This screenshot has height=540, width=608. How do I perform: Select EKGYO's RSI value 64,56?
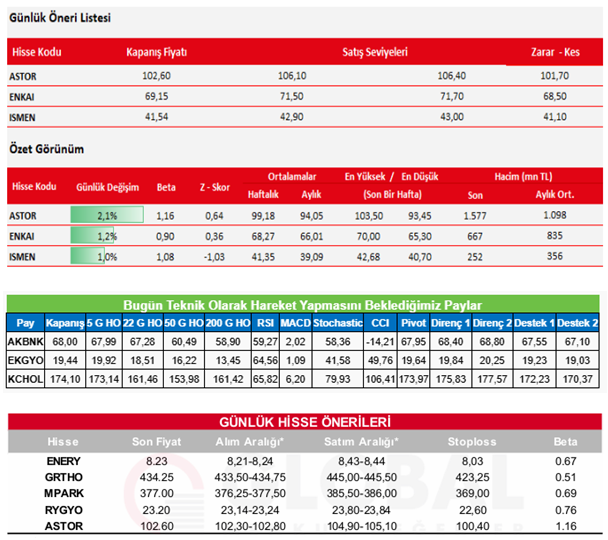[x=266, y=360]
